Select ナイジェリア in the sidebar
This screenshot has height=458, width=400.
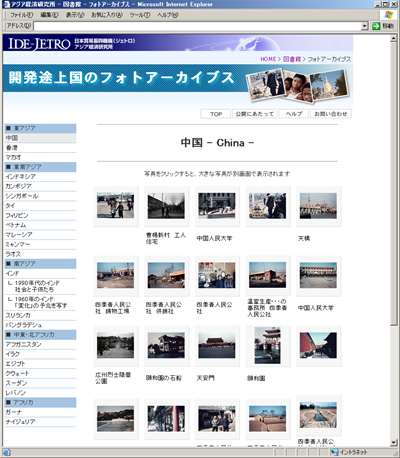pyautogui.click(x=40, y=422)
